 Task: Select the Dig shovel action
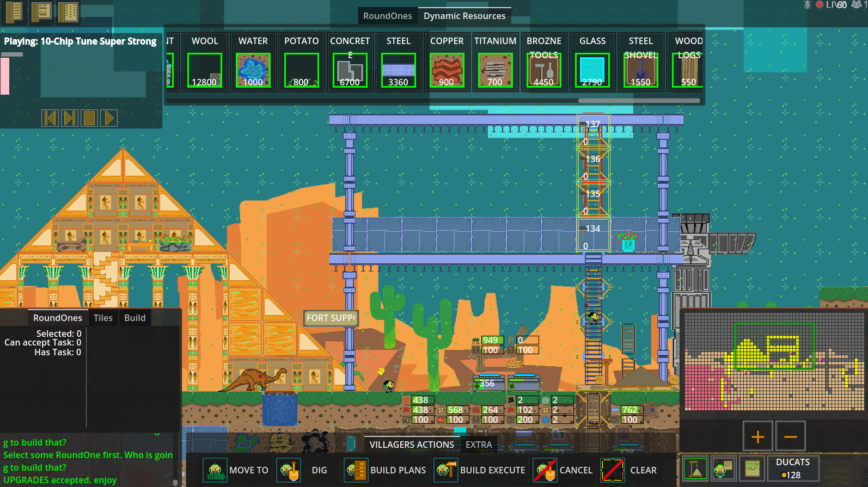coord(289,470)
